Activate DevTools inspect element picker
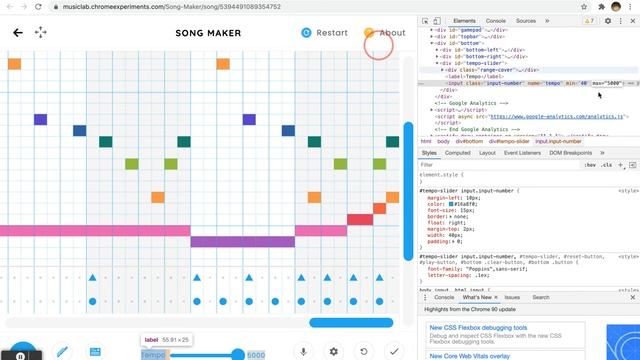 (425, 21)
